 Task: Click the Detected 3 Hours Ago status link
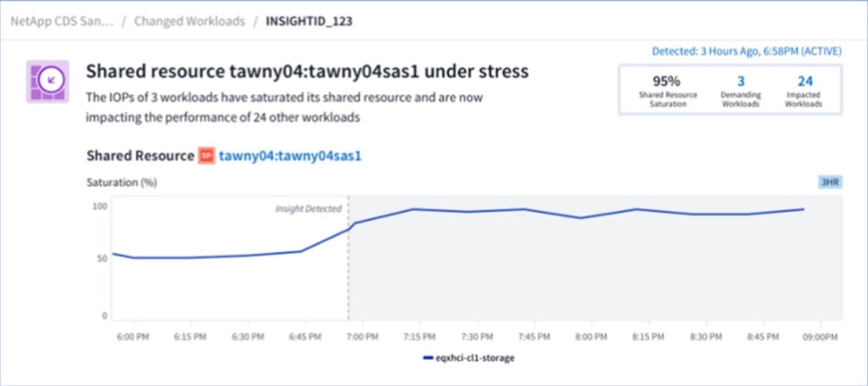[746, 51]
